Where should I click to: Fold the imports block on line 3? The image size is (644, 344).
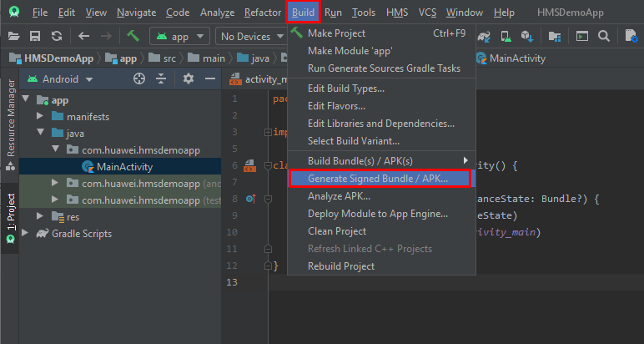(x=269, y=132)
